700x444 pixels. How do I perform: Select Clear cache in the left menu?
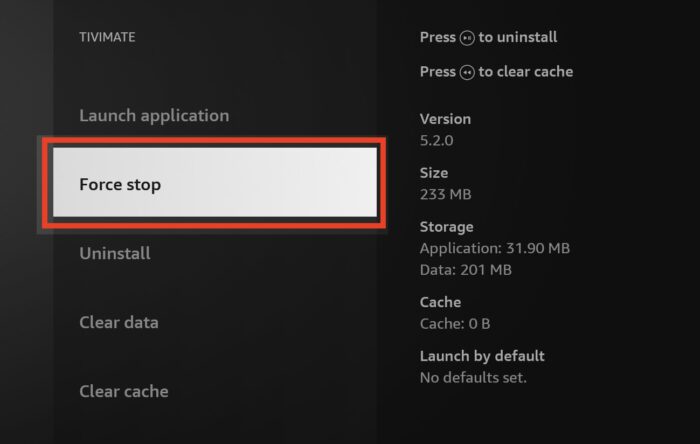(123, 392)
